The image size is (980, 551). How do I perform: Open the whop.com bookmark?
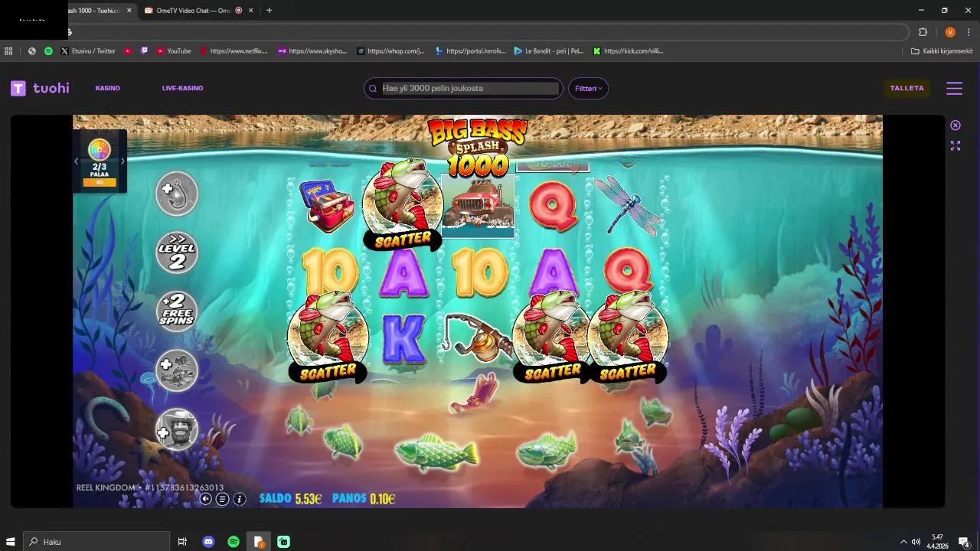[390, 51]
